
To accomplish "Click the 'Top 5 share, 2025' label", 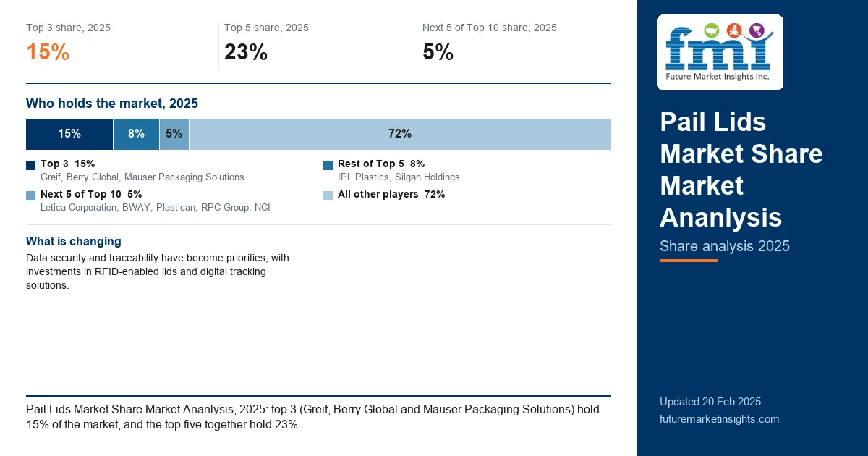I will [x=266, y=28].
